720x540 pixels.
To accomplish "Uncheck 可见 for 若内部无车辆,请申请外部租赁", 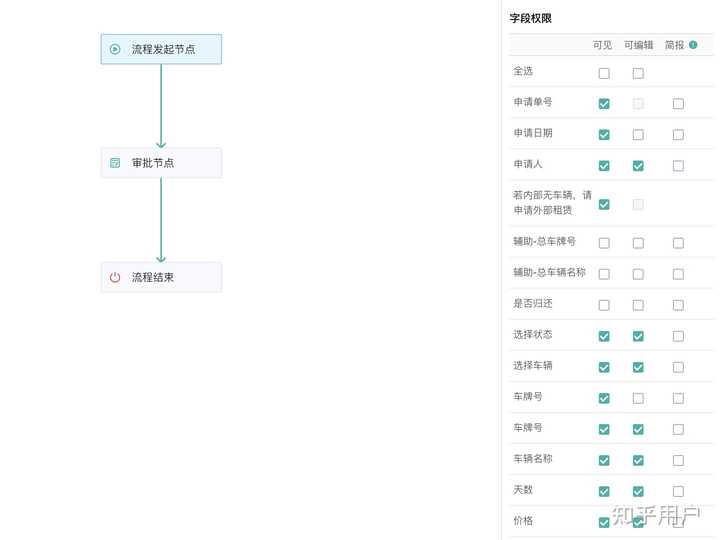I will pos(604,205).
